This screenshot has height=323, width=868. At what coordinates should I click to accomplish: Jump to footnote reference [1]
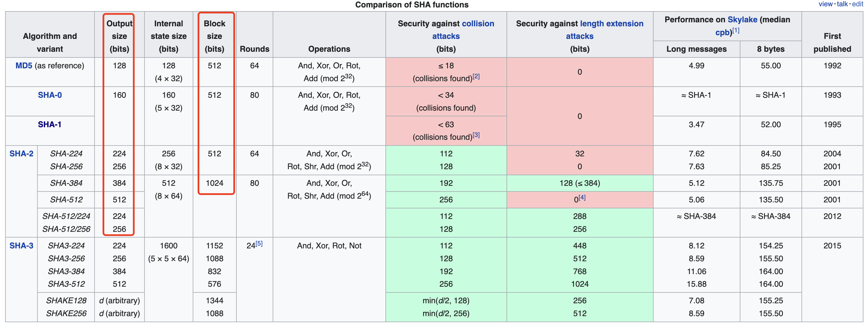pyautogui.click(x=736, y=30)
